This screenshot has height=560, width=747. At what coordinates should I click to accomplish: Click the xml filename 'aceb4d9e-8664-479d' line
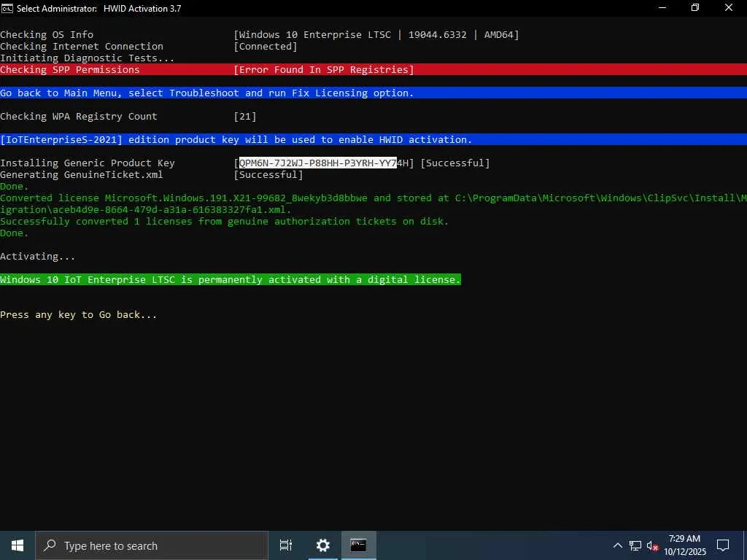(146, 209)
